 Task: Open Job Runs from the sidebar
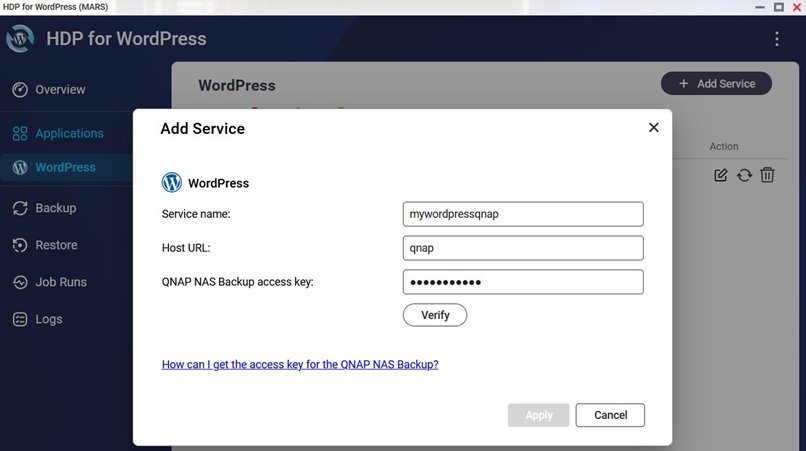coord(60,282)
